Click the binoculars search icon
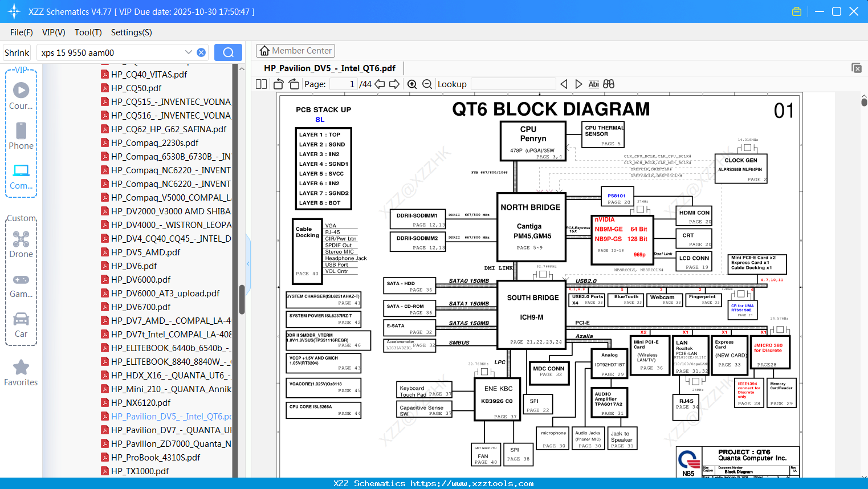This screenshot has height=489, width=868. tap(609, 84)
